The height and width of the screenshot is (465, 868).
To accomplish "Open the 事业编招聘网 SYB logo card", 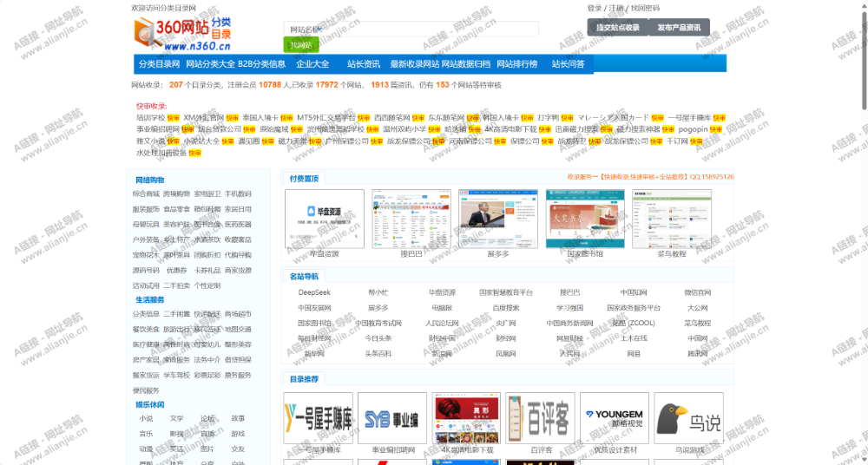I will pyautogui.click(x=392, y=418).
